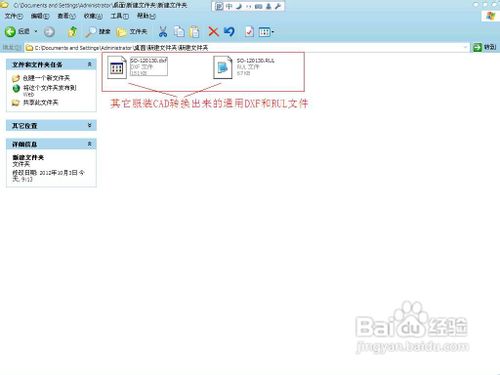
Task: Click the copy icon in toolbar
Action: 179,32
